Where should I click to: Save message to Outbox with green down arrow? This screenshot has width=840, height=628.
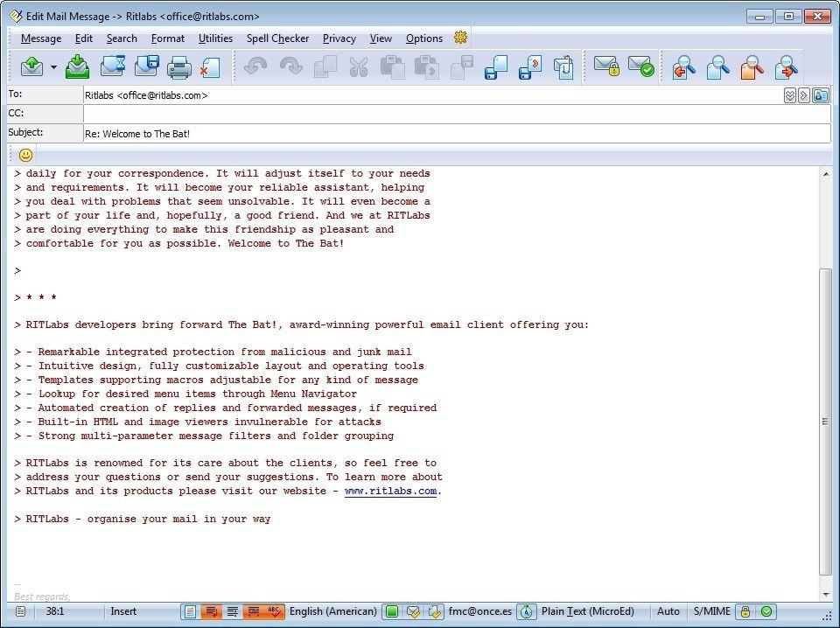77,67
